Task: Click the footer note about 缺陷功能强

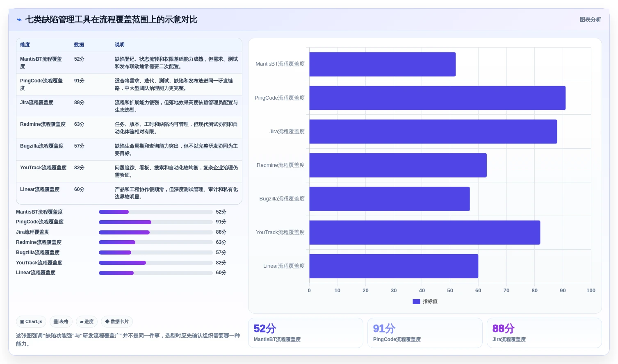Action: click(128, 340)
